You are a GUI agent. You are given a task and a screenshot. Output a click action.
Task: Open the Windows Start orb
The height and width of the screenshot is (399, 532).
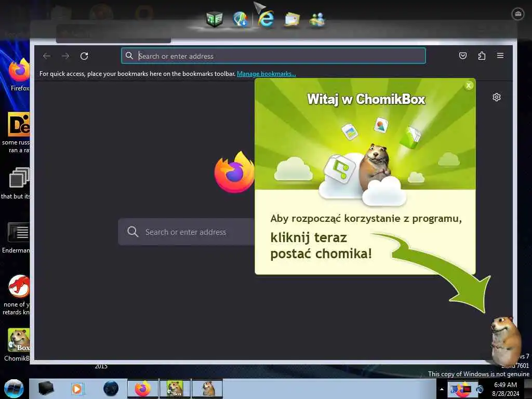click(14, 389)
